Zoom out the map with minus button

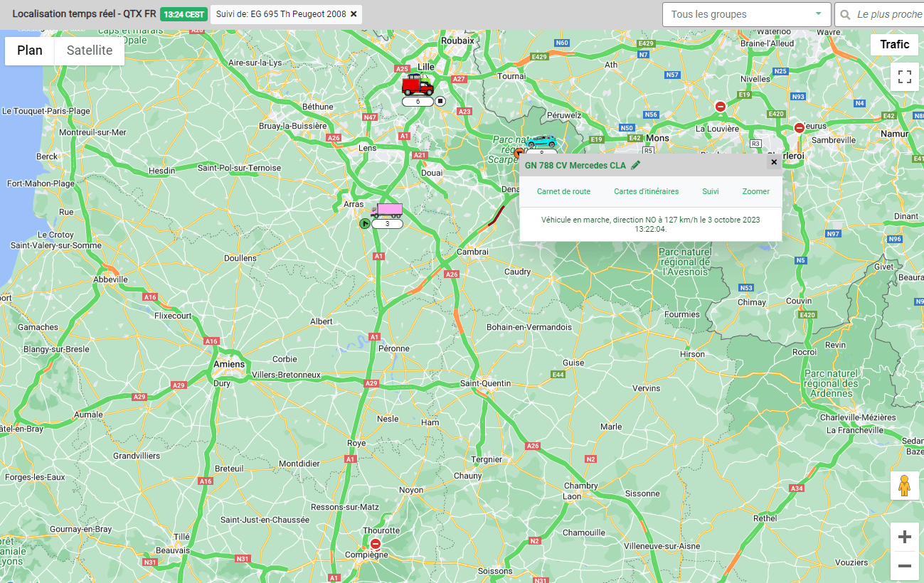pyautogui.click(x=905, y=566)
